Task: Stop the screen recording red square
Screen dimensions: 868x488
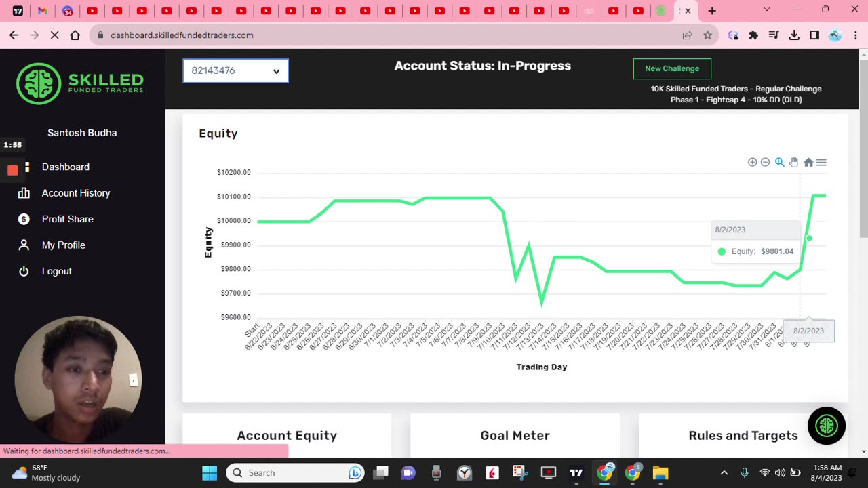Action: coord(12,170)
